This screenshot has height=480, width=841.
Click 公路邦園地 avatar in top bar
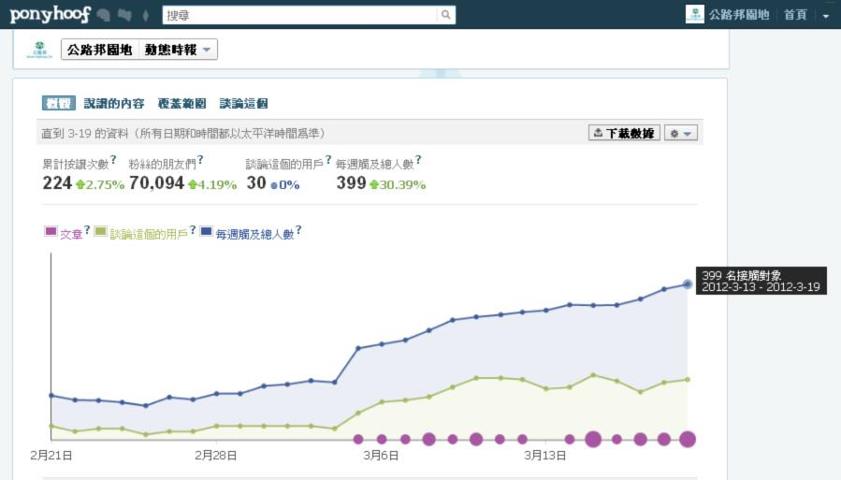694,14
